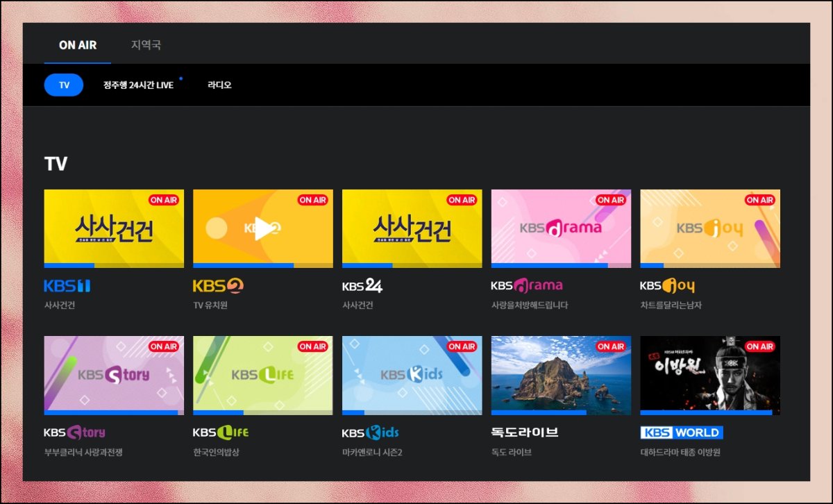Click ON AIR badge on KBS joy
Viewport: 833px width, 504px height.
point(760,200)
